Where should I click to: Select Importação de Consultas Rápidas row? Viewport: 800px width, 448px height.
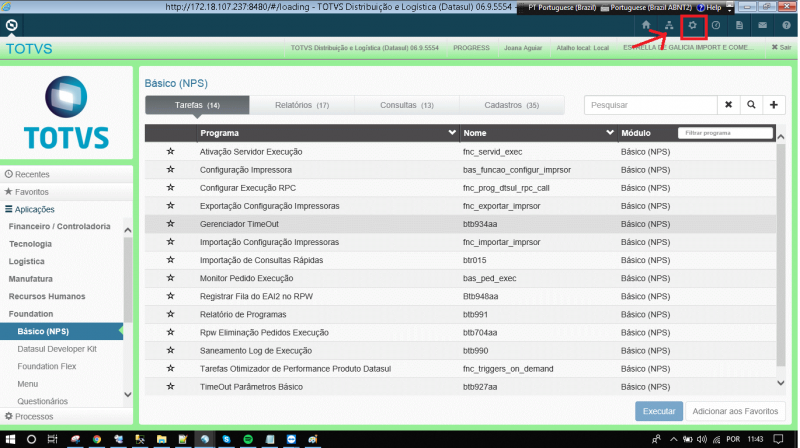coord(460,260)
